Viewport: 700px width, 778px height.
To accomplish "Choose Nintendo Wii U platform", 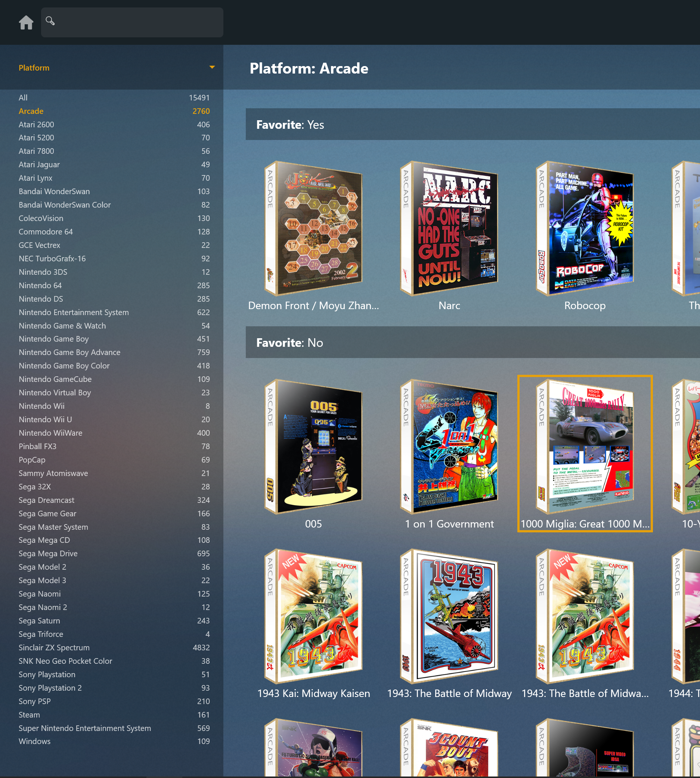I will [x=114, y=420].
